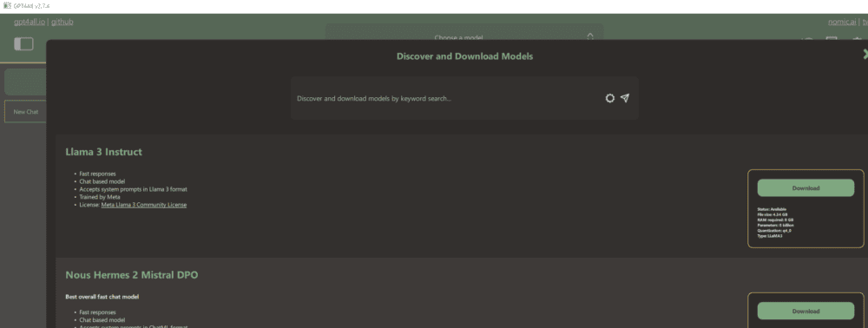Open the nomic.ai link
This screenshot has width=868, height=328.
[x=842, y=22]
